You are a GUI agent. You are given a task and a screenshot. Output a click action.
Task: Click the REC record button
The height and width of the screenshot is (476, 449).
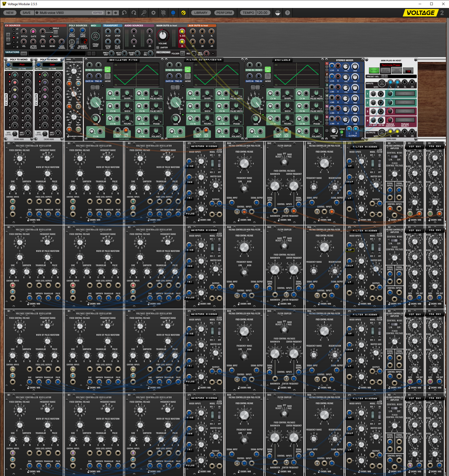(194, 54)
